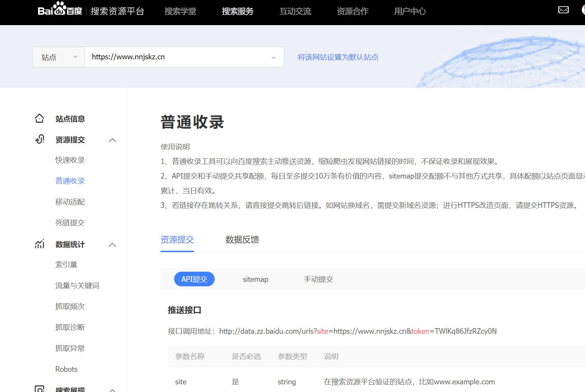Click the 'string' type cell
This screenshot has width=585, height=392.
(x=287, y=382)
